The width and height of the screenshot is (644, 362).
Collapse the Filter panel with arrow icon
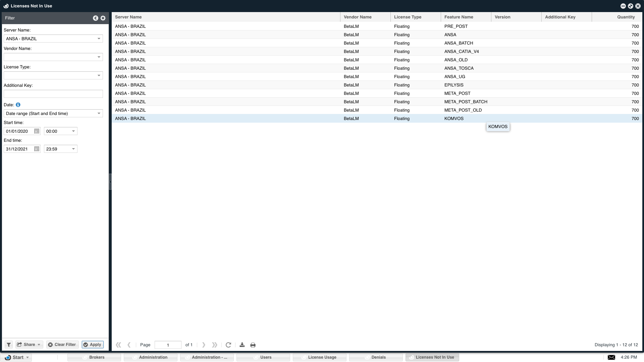pos(96,18)
